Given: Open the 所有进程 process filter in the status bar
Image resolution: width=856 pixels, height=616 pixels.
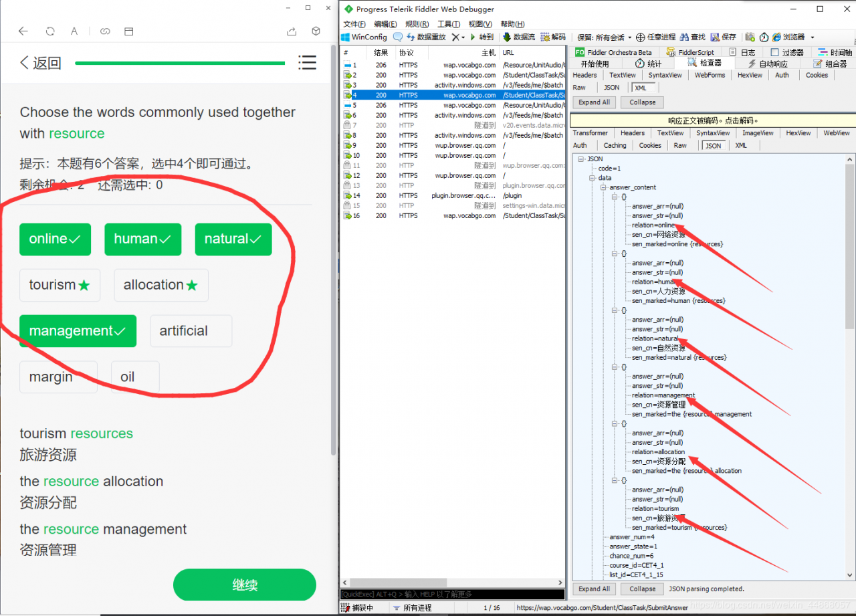Looking at the screenshot, I should (411, 608).
